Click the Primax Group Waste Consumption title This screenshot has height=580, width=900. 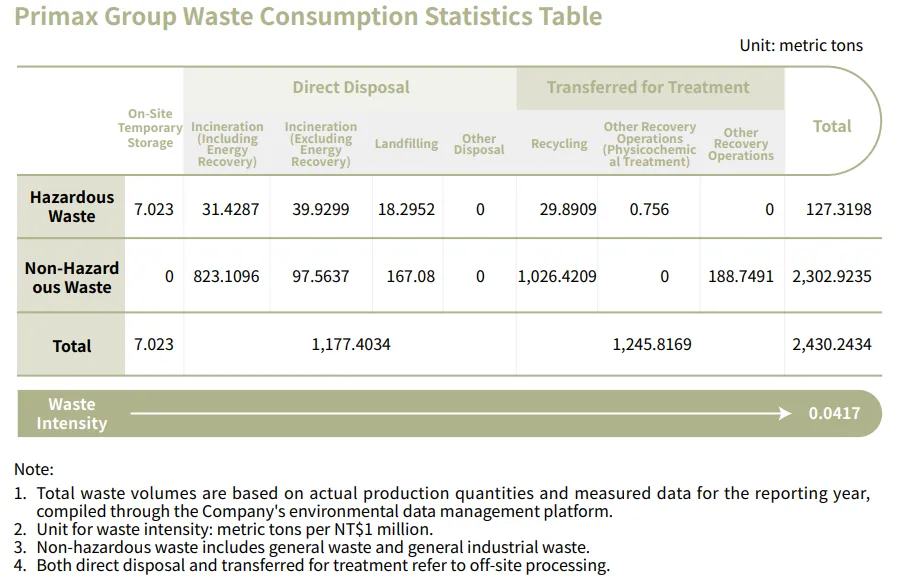tap(308, 17)
